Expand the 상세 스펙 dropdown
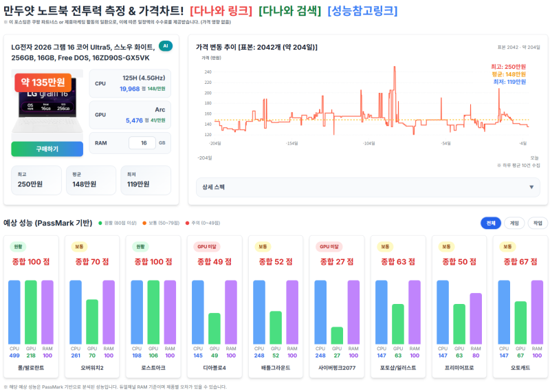550x392 pixels. click(x=368, y=187)
